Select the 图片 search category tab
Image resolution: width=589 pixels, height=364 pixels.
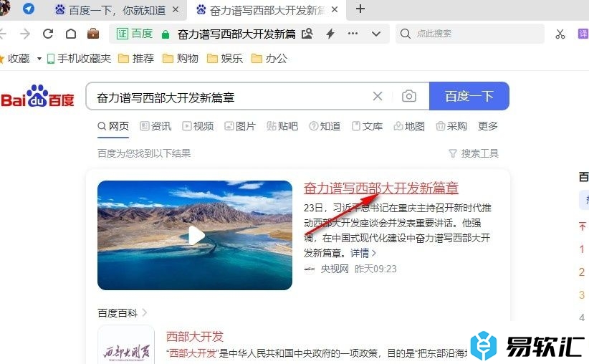click(x=240, y=126)
